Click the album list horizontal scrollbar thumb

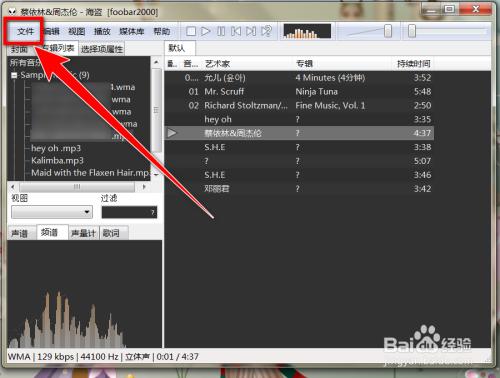pos(77,187)
